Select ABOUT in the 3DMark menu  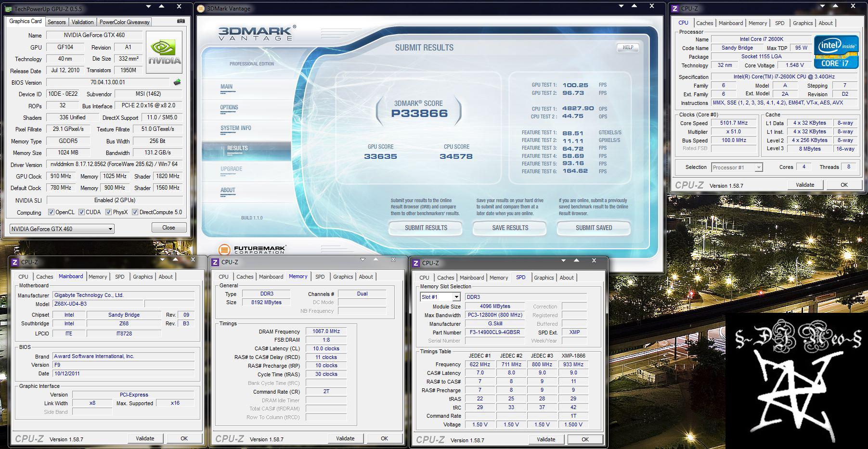pos(228,190)
